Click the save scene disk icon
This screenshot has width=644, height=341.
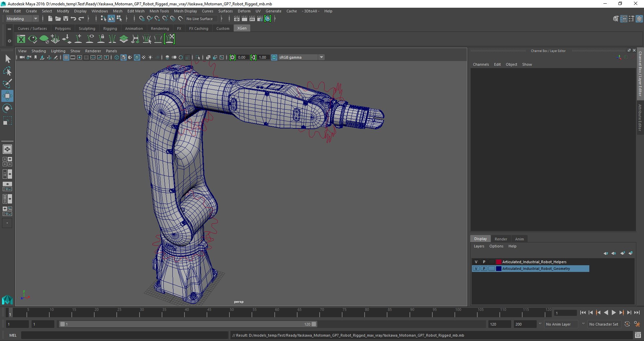66,19
